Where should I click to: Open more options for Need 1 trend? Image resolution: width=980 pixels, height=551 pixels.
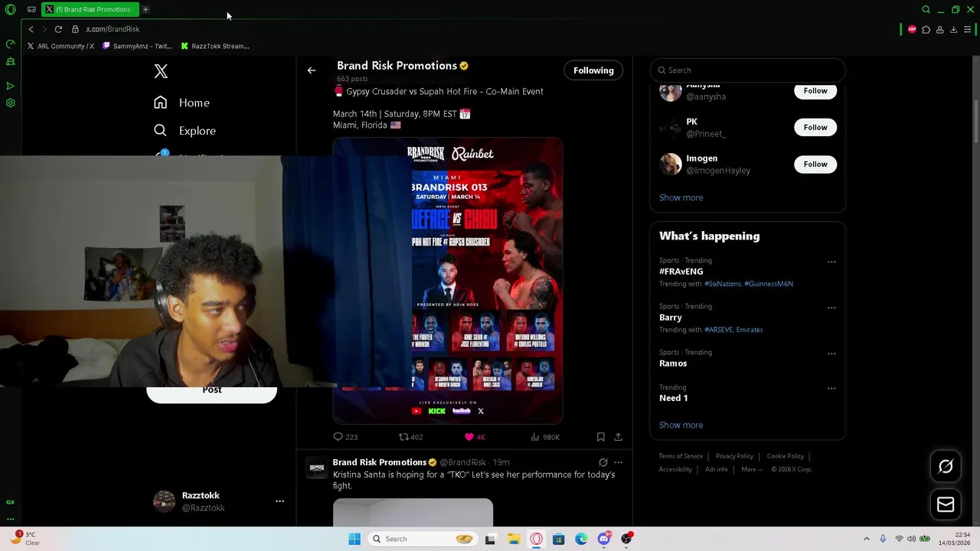pyautogui.click(x=831, y=389)
